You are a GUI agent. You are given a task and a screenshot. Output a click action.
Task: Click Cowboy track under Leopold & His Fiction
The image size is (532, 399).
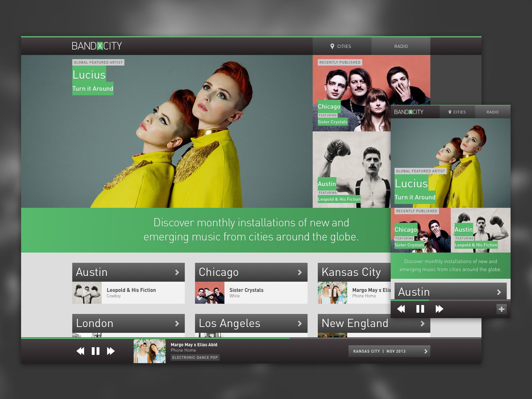pyautogui.click(x=114, y=296)
